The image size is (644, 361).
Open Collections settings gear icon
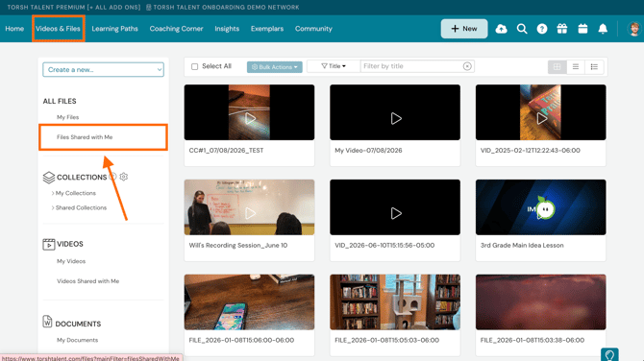124,177
